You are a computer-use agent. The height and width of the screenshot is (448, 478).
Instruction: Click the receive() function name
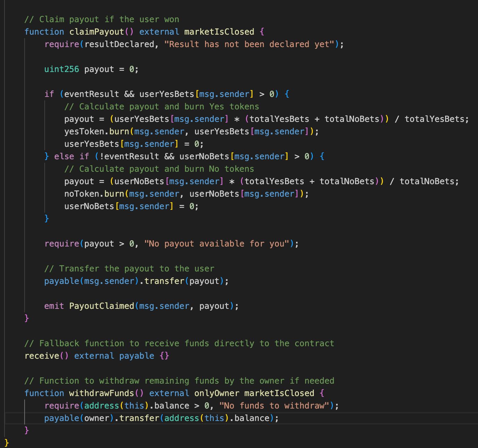click(42, 356)
